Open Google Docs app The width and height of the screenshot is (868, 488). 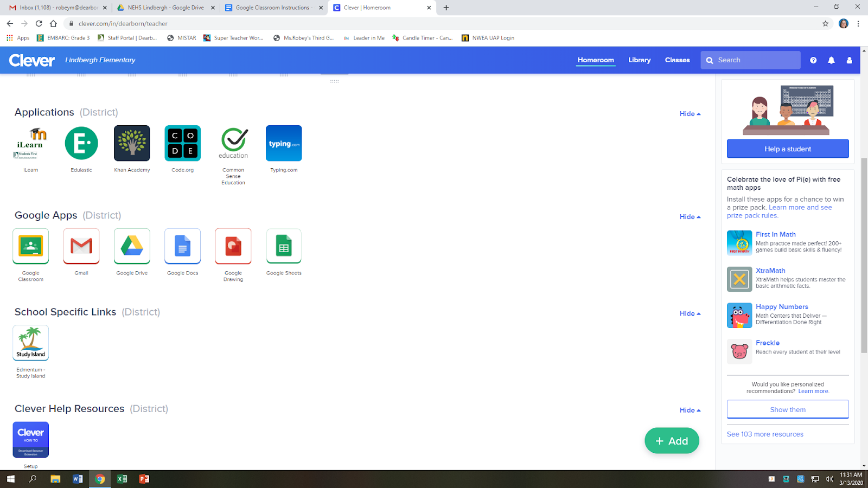point(183,246)
